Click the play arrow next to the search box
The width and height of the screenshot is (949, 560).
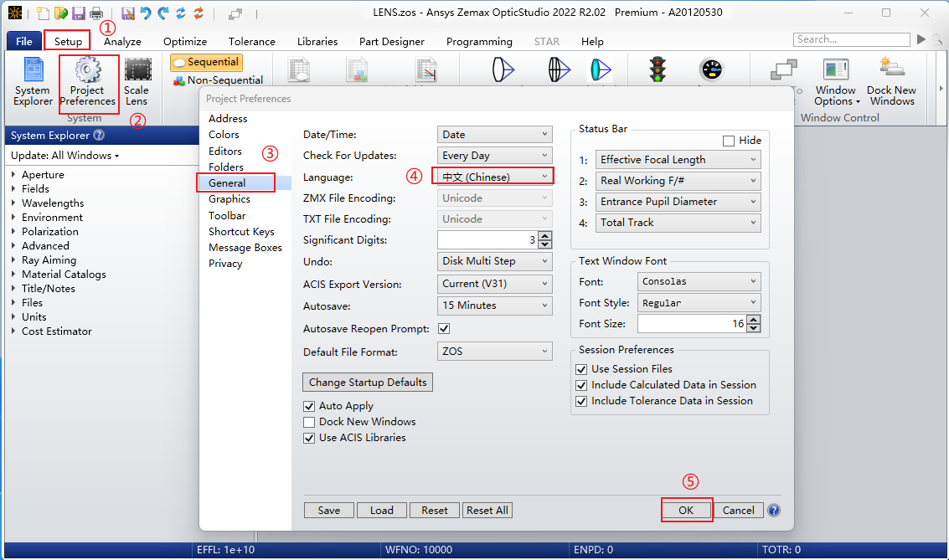tap(921, 39)
